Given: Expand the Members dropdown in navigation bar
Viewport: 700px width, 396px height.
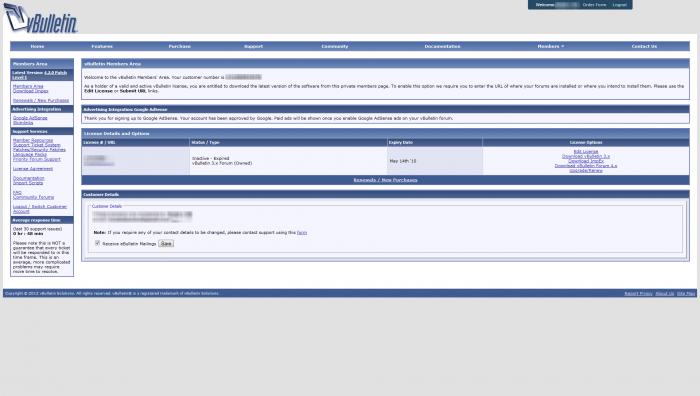Looking at the screenshot, I should [x=550, y=46].
